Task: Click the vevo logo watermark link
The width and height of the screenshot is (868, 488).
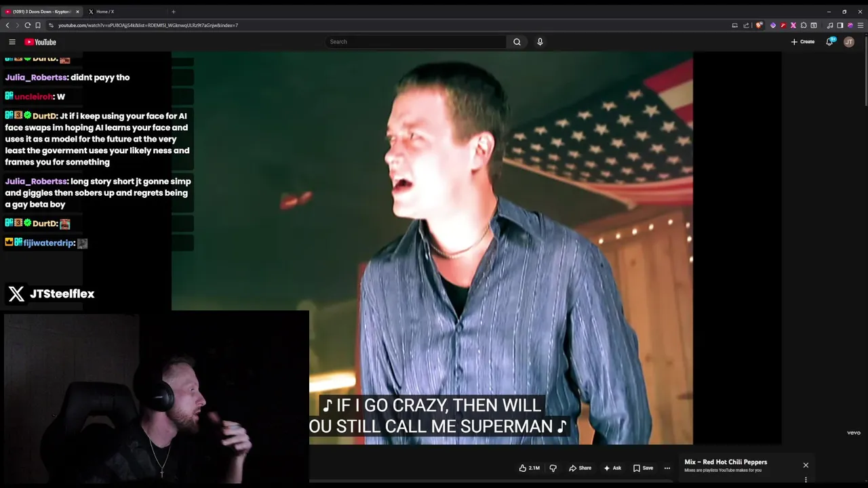Action: point(853,432)
